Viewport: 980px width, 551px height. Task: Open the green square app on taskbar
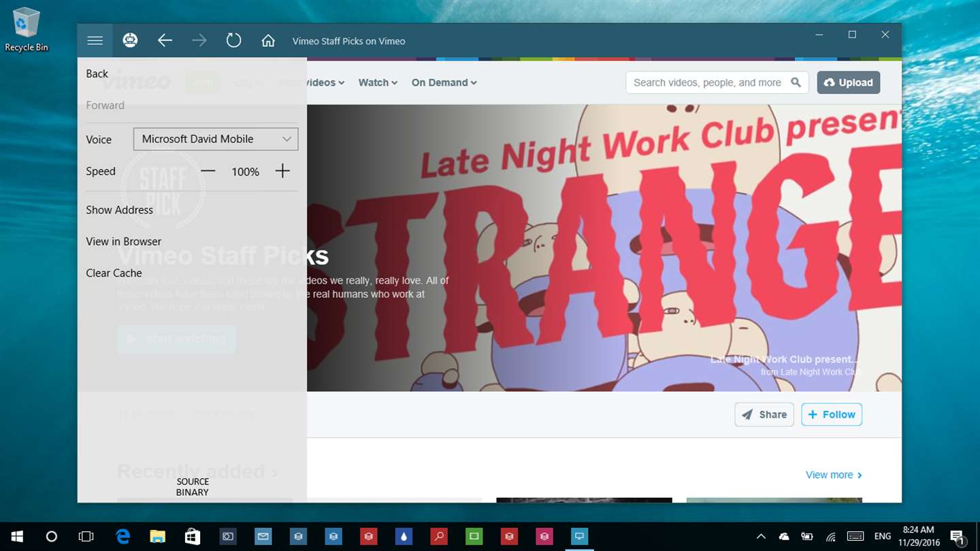[x=474, y=537]
